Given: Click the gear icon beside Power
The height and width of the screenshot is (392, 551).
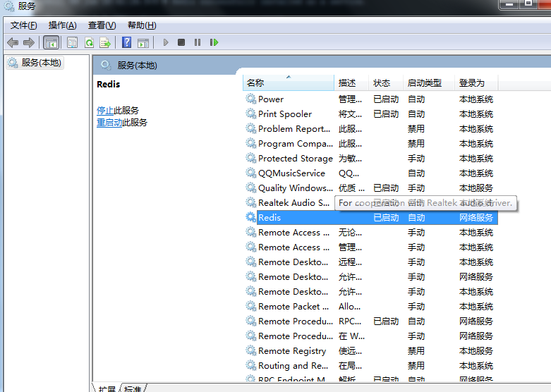Looking at the screenshot, I should click(x=251, y=99).
